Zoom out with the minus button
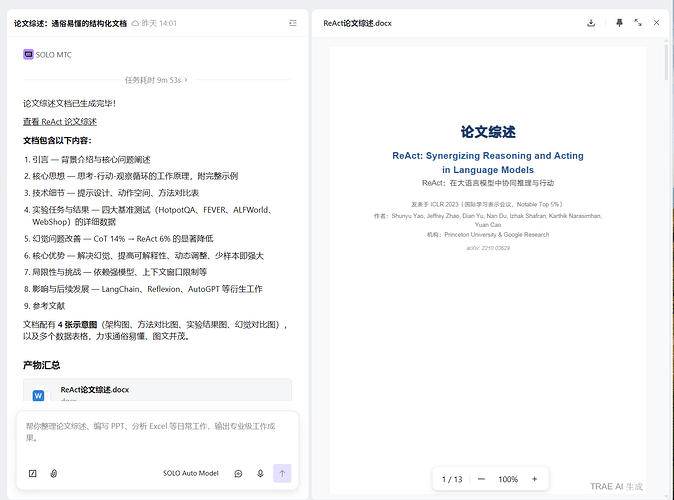Screen dimensions: 674x500 click(481, 479)
